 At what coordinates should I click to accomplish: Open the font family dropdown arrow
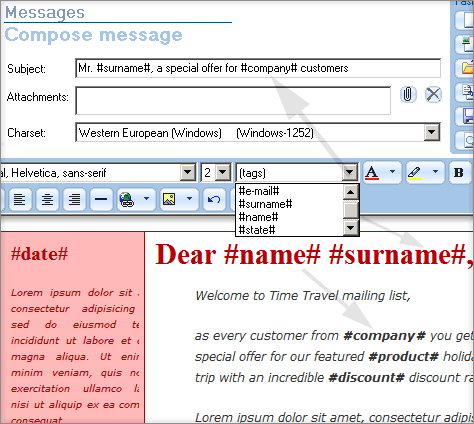(188, 172)
